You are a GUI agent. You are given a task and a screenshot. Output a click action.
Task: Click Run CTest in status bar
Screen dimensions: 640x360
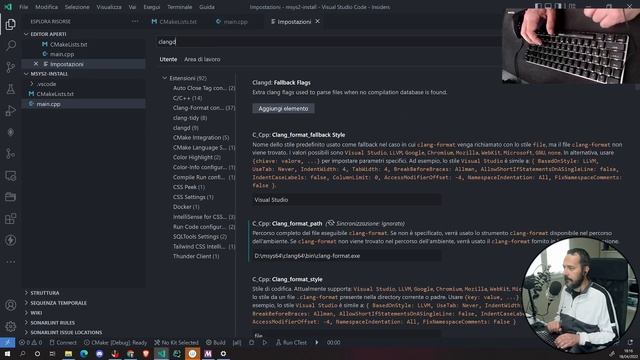[x=291, y=342]
